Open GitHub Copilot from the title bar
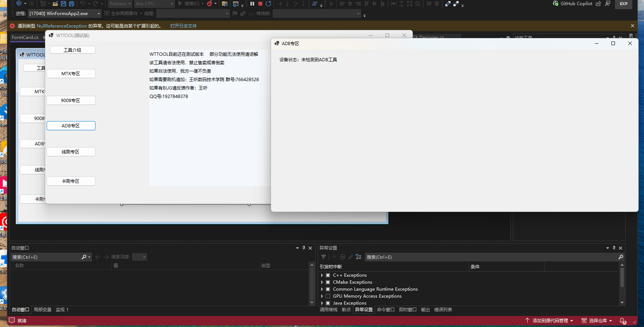Viewport: 644px width, 327px height. 572,4
